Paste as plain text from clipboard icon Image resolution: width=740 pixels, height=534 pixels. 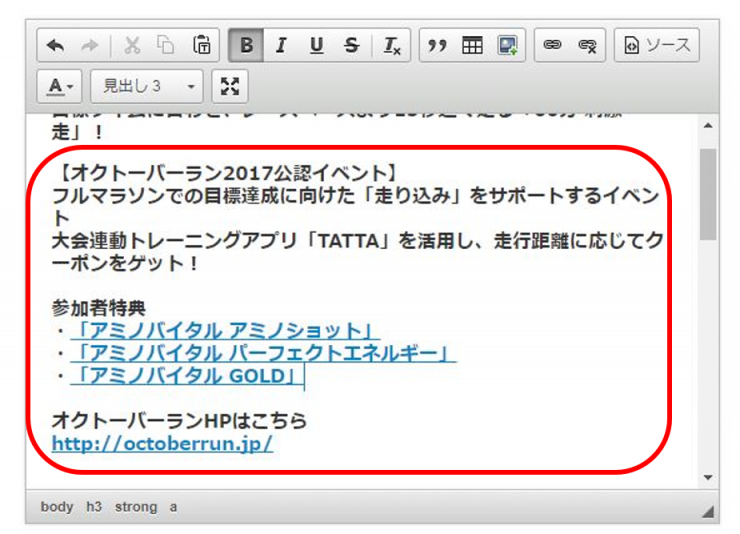[202, 46]
